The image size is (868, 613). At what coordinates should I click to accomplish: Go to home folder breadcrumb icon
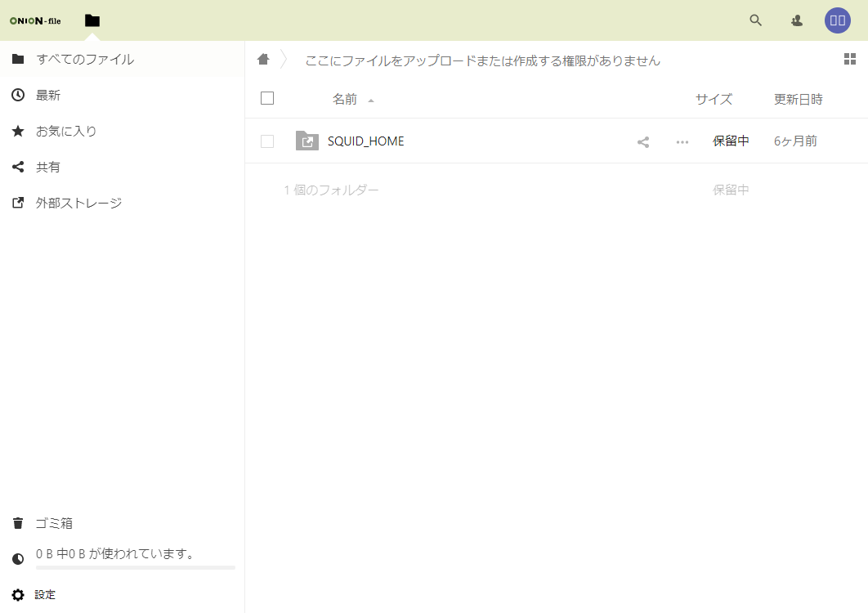pyautogui.click(x=263, y=60)
